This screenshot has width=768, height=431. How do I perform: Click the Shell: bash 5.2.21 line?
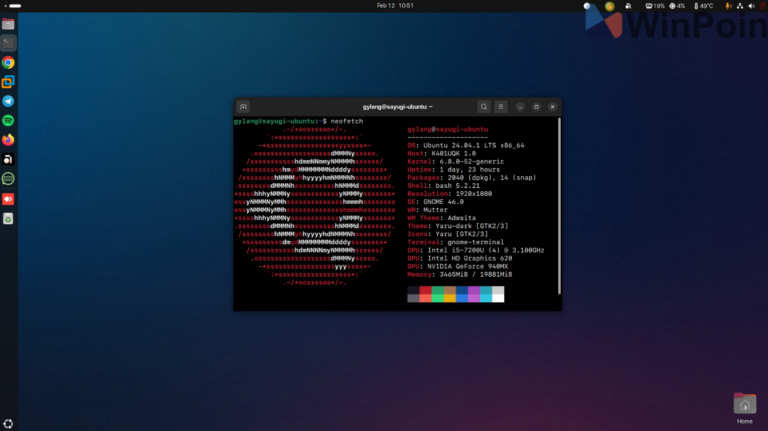coord(444,186)
